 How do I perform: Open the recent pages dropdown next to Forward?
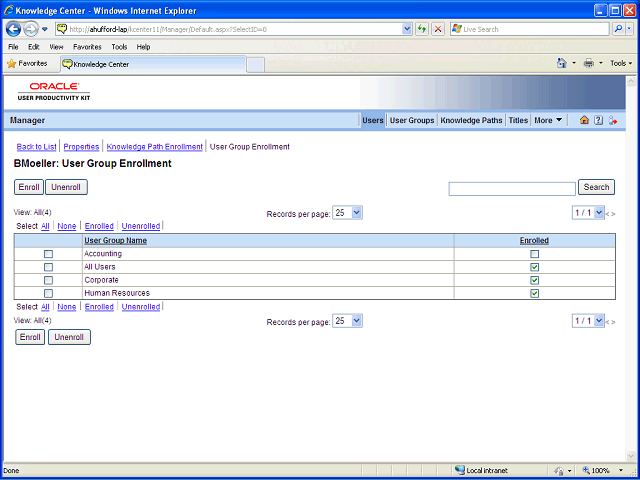(45, 29)
